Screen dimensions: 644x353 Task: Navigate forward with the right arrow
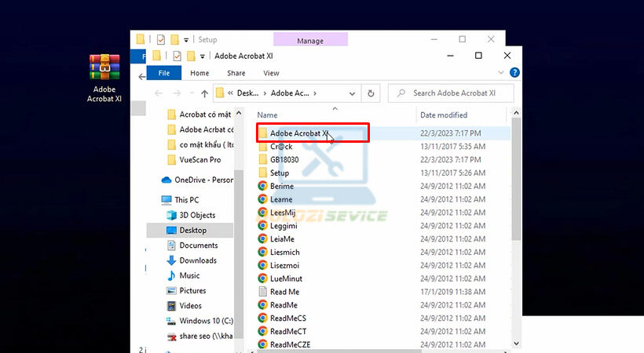[177, 93]
